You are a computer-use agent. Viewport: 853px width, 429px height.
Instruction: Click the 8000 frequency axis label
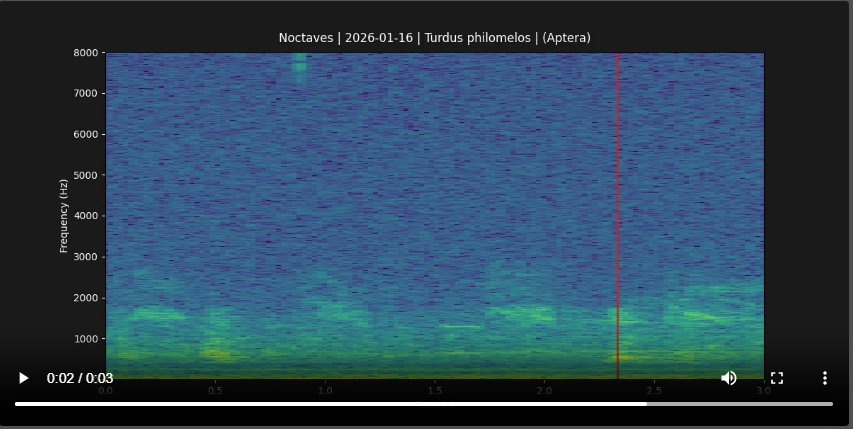[86, 53]
